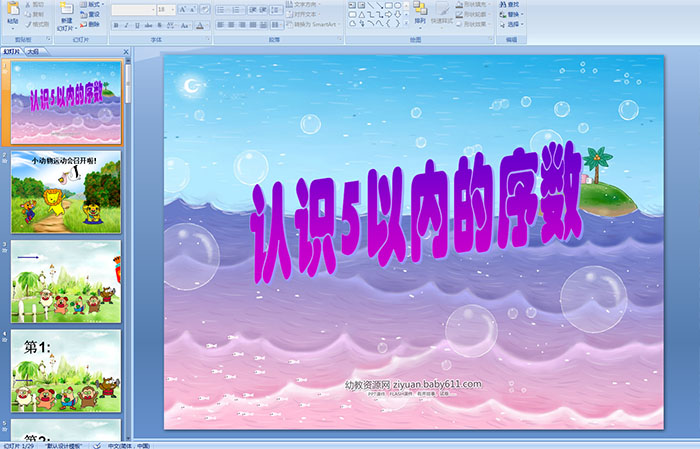Click Replace (替换) button
The width and height of the screenshot is (700, 449).
pyautogui.click(x=511, y=14)
